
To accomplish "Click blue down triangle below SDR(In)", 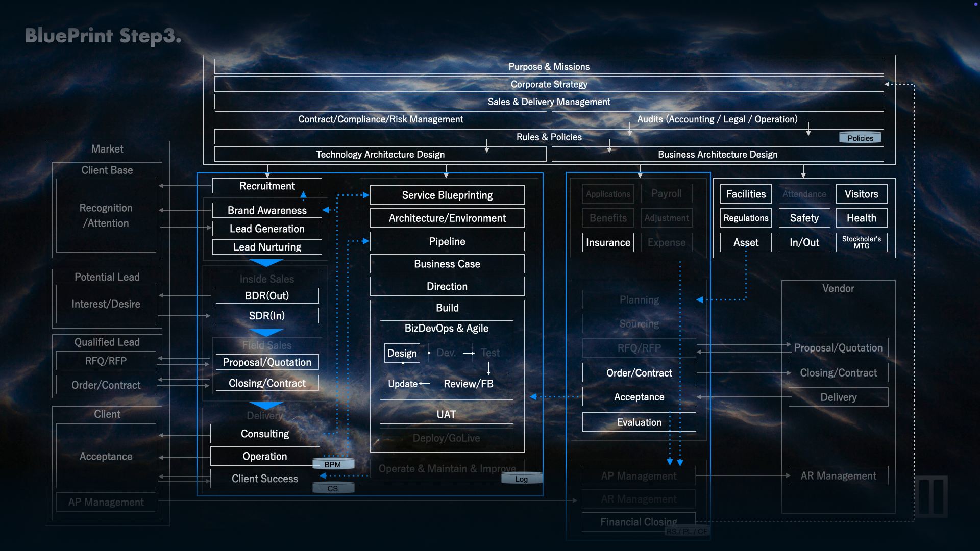I will coord(266,332).
